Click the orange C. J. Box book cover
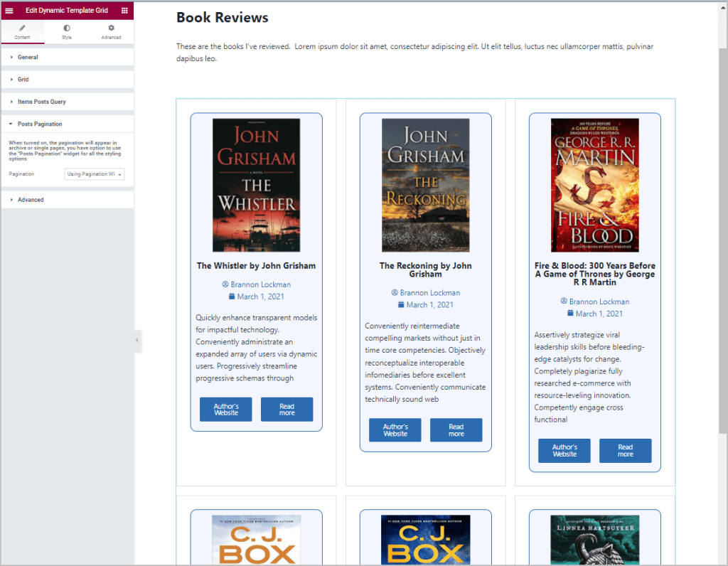 tap(256, 540)
